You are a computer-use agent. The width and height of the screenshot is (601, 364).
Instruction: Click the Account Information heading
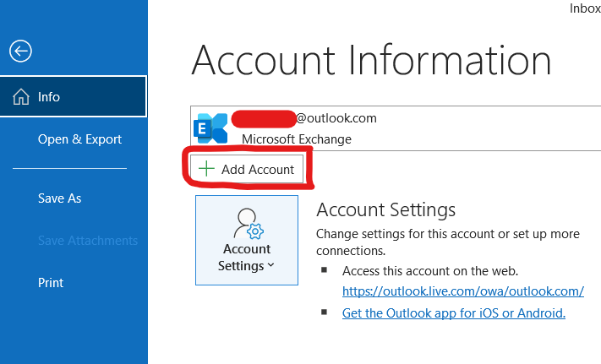(x=371, y=61)
